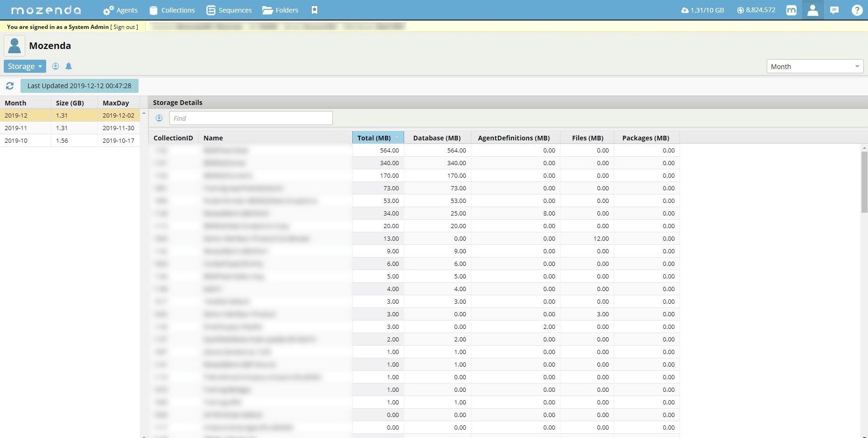
Task: Click the Mozenda 'm' logo icon
Action: click(791, 10)
